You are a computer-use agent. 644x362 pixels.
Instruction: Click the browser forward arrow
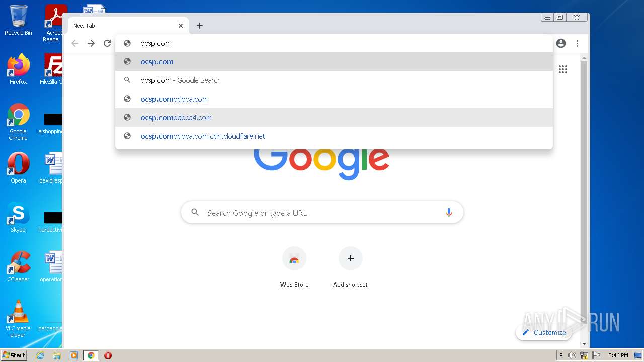(91, 43)
